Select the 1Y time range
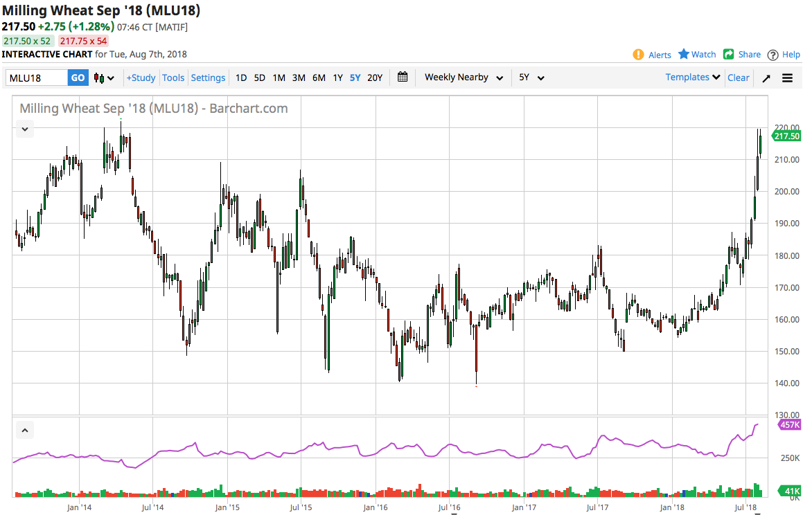812x515 pixels. 337,78
